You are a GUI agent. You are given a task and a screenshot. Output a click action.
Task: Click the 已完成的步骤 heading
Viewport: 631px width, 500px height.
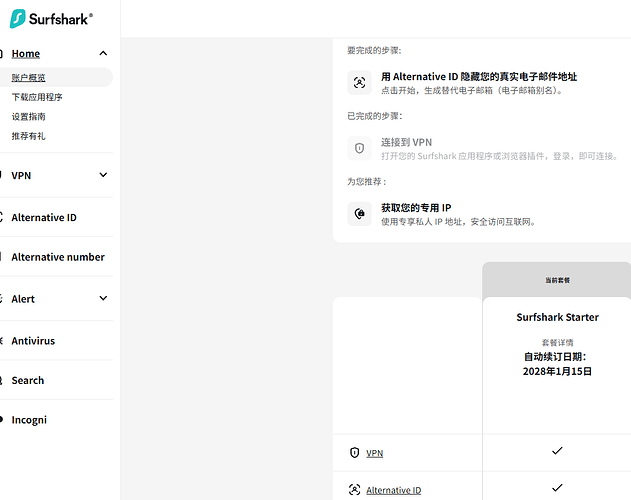click(x=374, y=116)
